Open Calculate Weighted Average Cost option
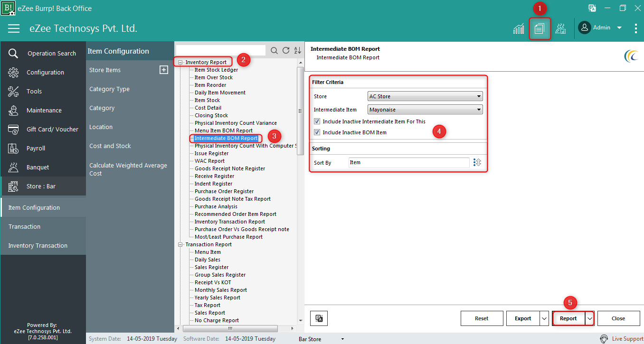The height and width of the screenshot is (344, 644). point(128,169)
